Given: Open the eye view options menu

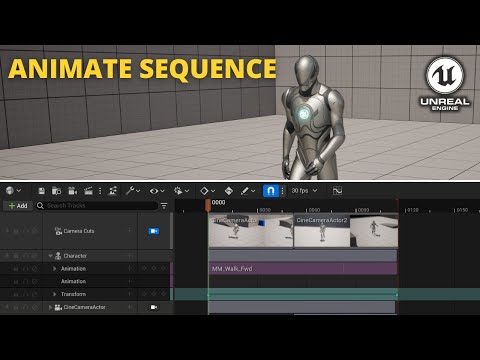Looking at the screenshot, I should pyautogui.click(x=157, y=191).
